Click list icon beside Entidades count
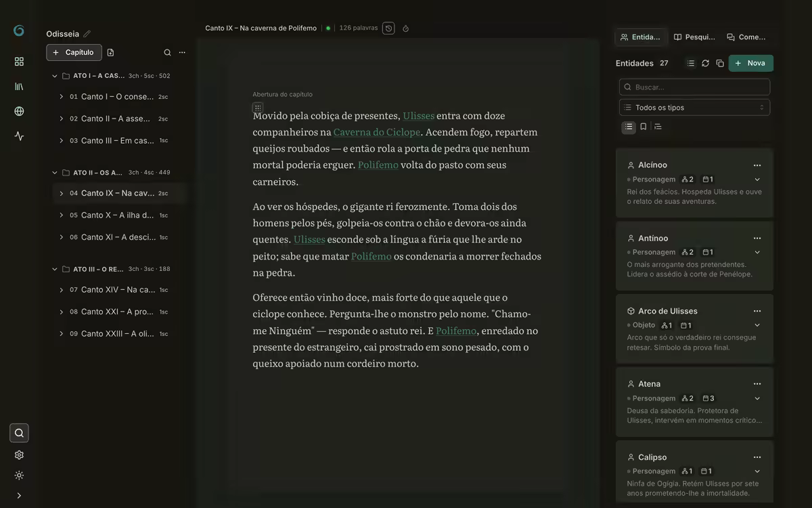 click(691, 63)
